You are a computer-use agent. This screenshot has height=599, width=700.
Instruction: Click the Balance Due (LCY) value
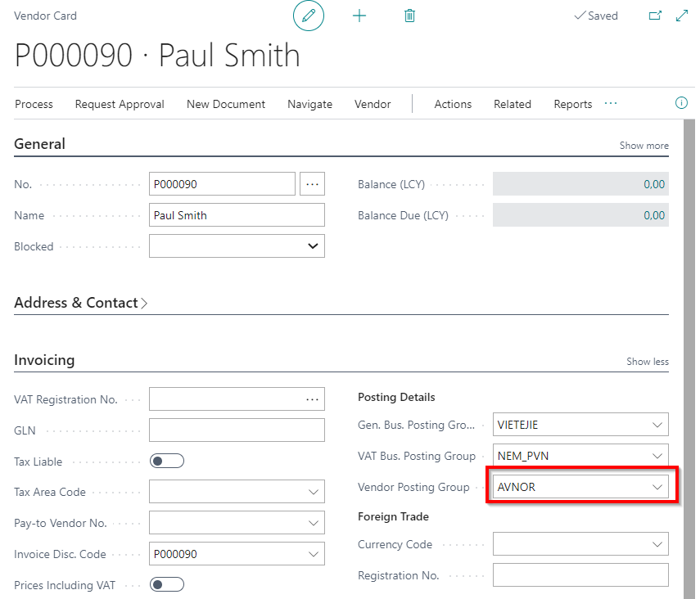[654, 215]
